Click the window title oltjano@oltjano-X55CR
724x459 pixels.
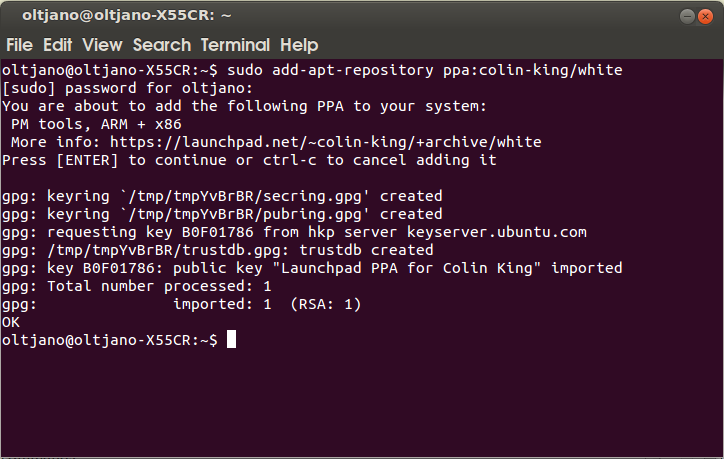click(127, 15)
